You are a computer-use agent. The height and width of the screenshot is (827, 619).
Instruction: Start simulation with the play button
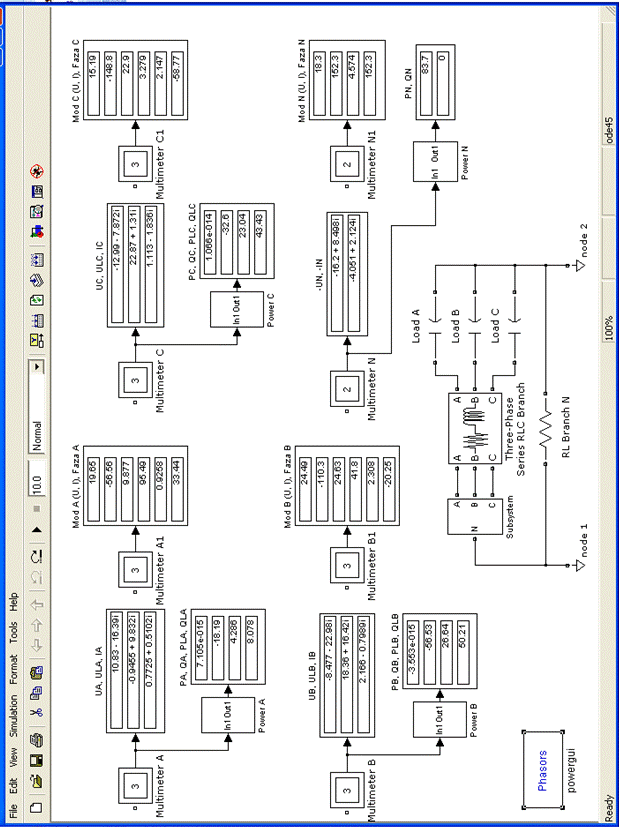coord(38,529)
